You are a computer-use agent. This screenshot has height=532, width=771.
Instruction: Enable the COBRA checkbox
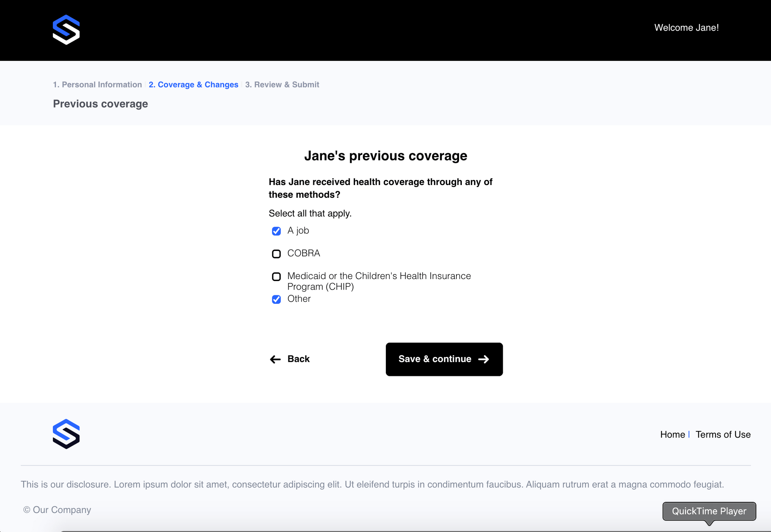[x=276, y=254]
